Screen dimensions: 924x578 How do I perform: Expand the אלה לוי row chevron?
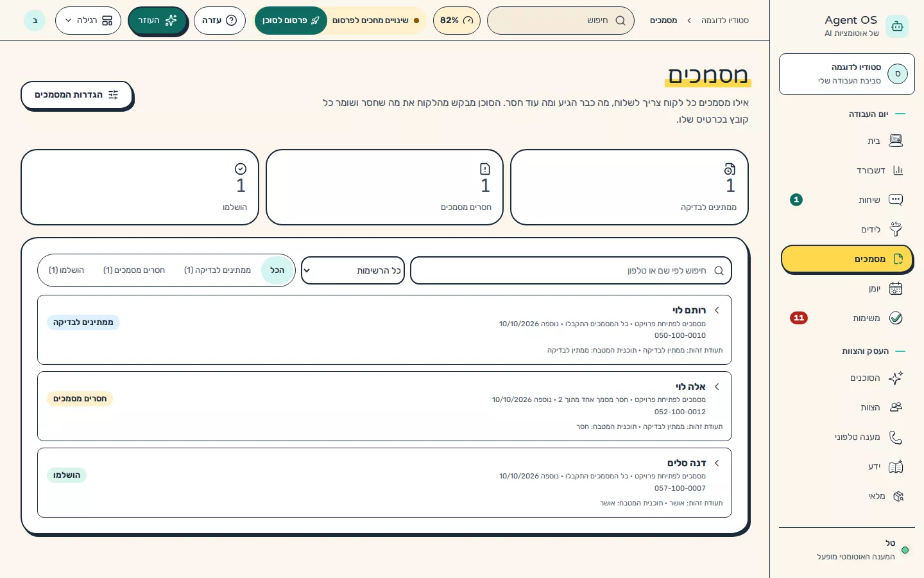tap(717, 387)
